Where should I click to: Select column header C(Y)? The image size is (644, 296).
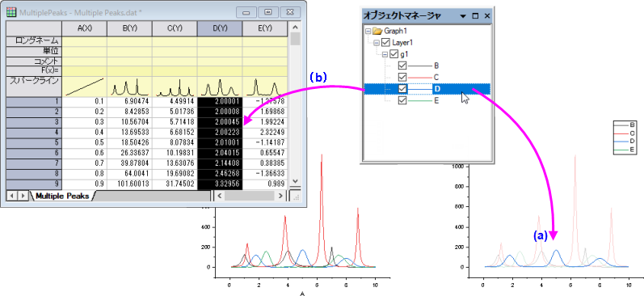(175, 28)
